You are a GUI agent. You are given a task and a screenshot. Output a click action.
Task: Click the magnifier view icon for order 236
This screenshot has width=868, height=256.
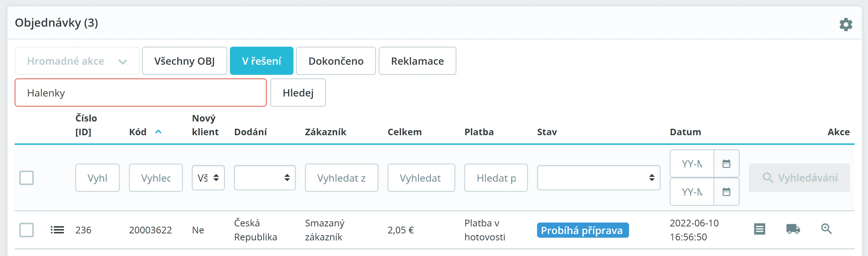[826, 229]
